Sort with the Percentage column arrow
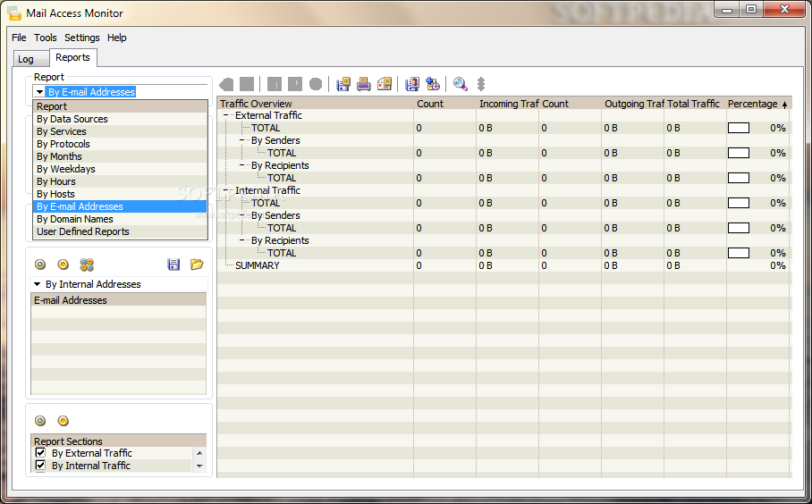 [x=784, y=105]
